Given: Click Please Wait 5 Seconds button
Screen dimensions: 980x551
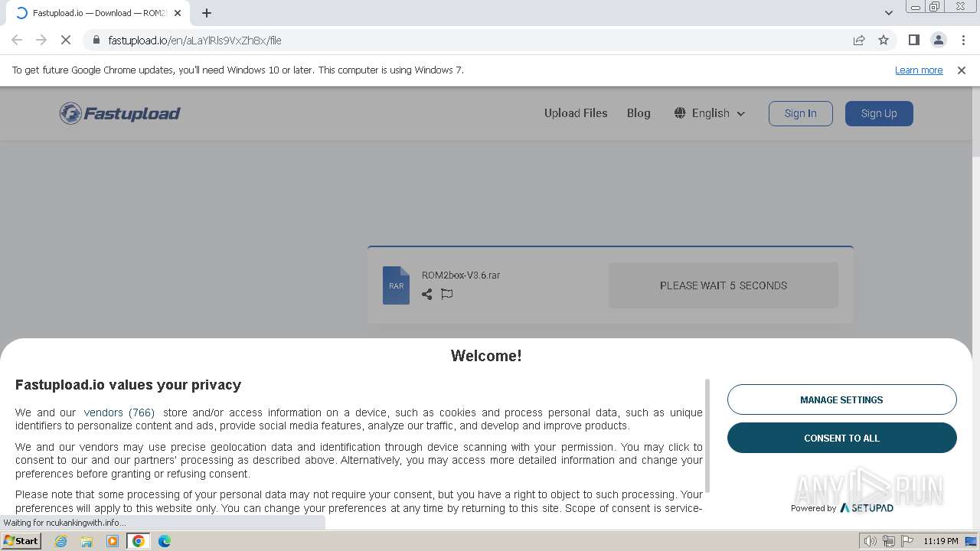Looking at the screenshot, I should pos(724,285).
